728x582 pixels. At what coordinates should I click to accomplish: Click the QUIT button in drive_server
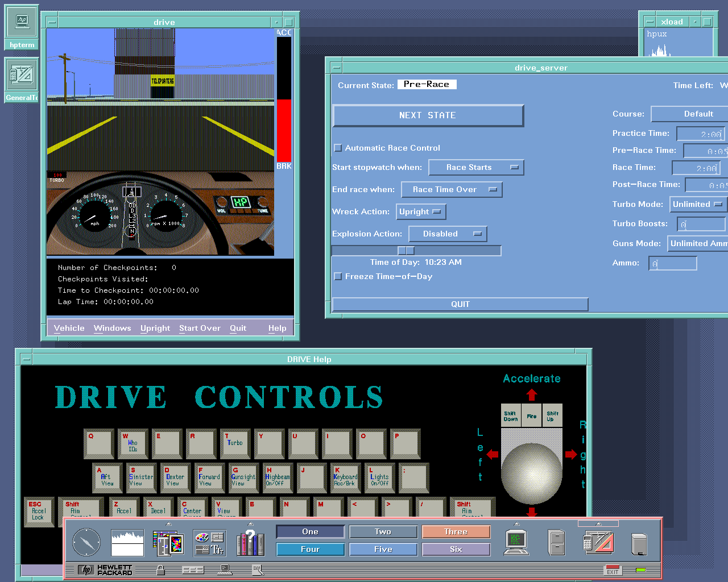pyautogui.click(x=460, y=304)
